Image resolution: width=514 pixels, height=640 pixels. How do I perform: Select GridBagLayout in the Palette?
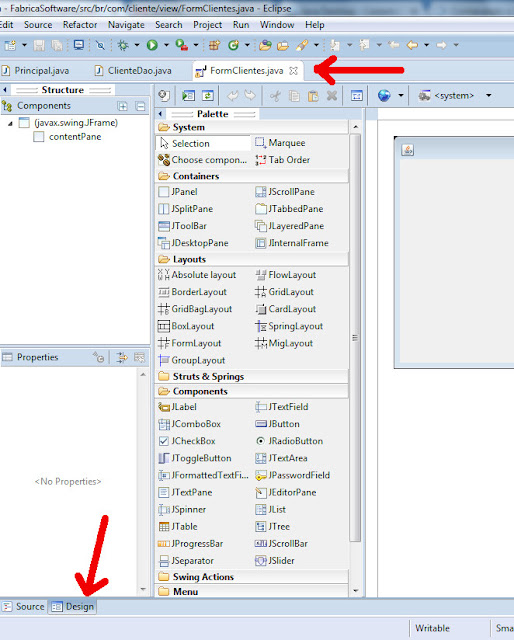point(195,309)
